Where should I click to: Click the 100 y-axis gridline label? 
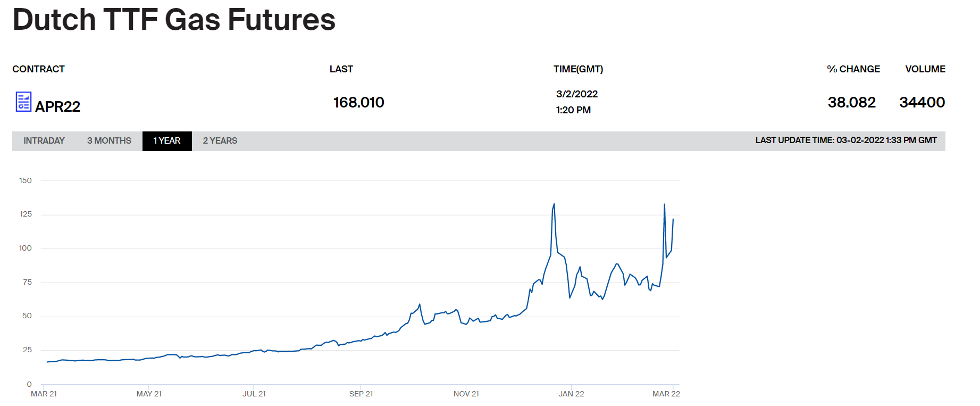click(x=26, y=248)
